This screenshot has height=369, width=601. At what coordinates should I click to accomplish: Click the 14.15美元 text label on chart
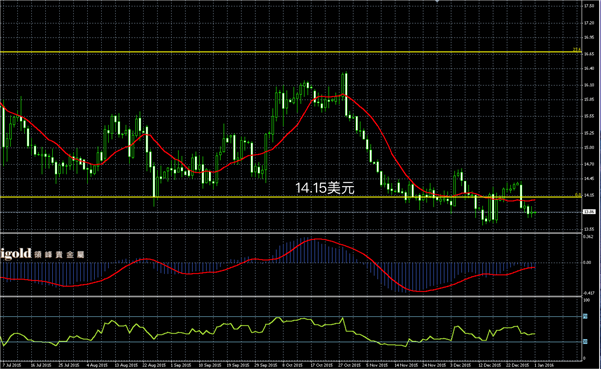tap(325, 188)
